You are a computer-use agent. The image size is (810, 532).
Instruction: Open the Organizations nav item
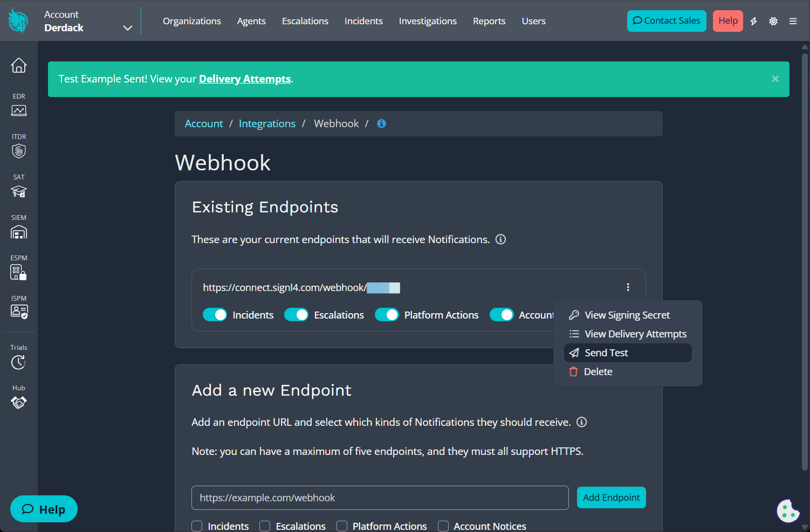(192, 21)
